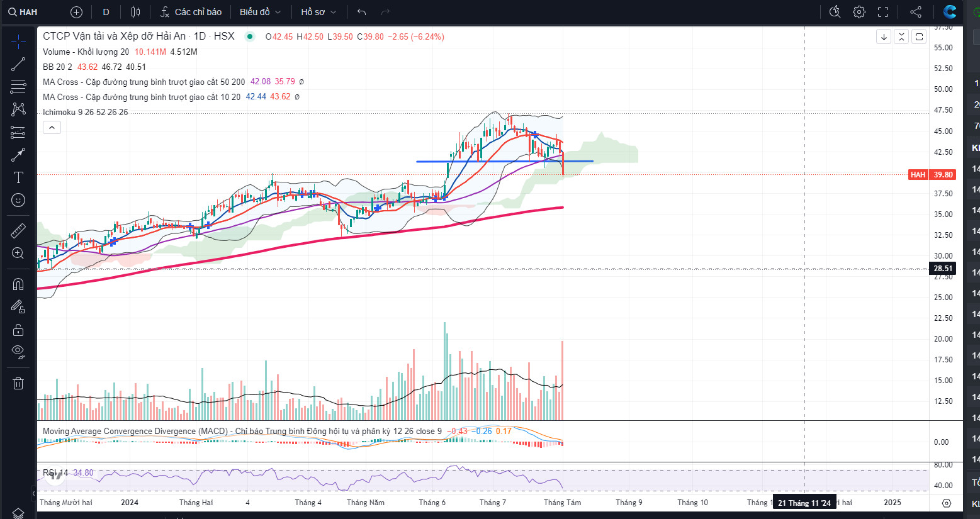Select the ruler measure tool
Screen dimensions: 980x519
click(18, 230)
